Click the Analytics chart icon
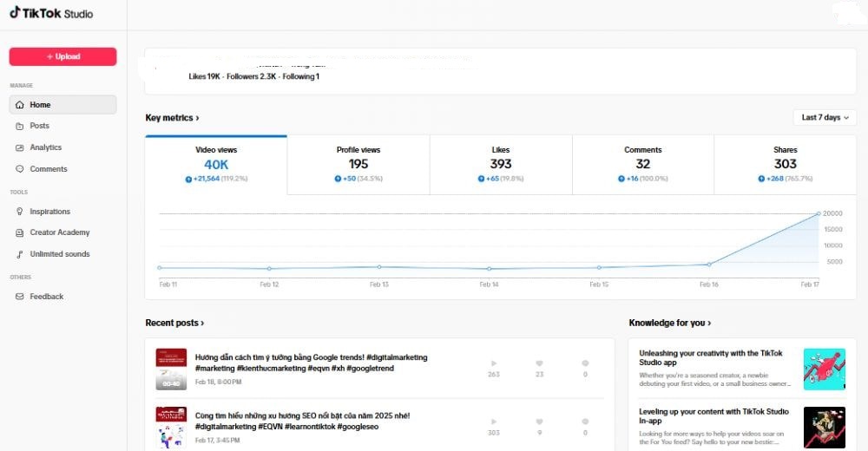 (x=20, y=147)
